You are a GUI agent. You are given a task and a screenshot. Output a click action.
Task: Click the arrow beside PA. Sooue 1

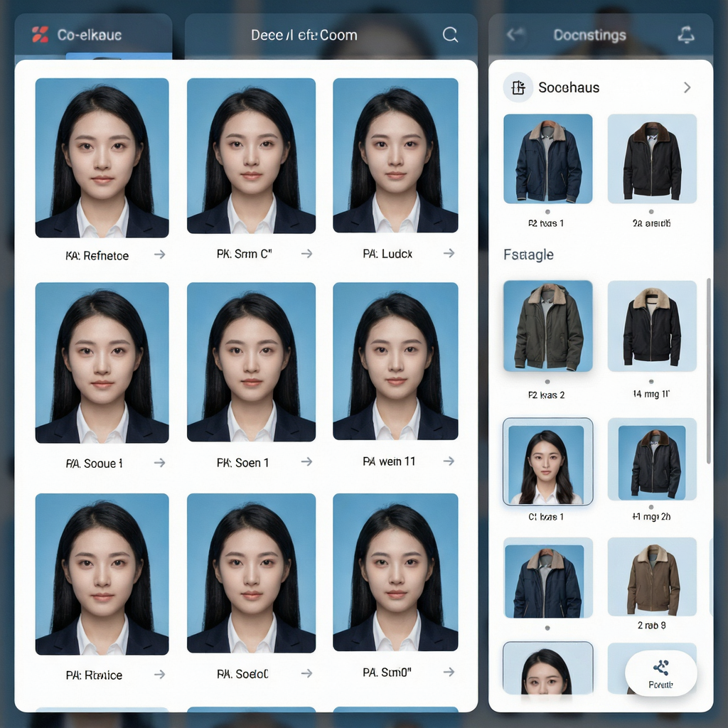(x=160, y=462)
